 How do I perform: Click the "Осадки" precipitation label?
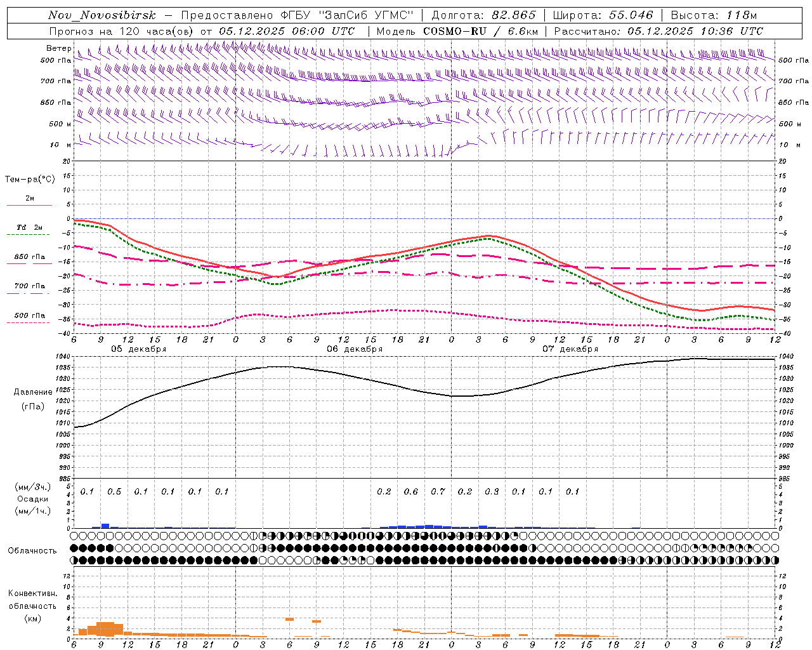point(33,499)
